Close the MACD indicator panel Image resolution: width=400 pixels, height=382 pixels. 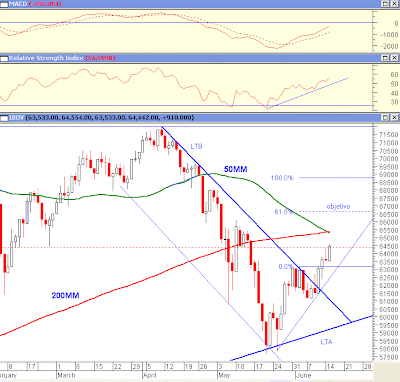394,4
